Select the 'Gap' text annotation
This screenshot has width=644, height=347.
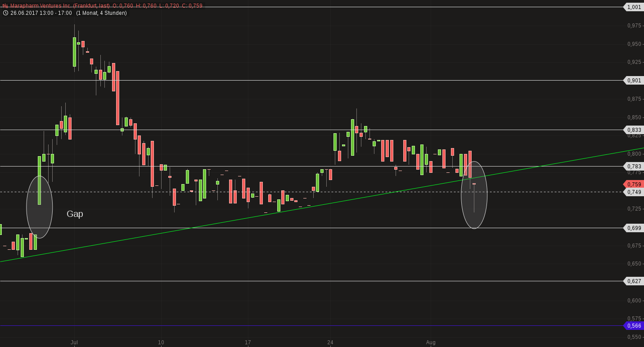coord(75,214)
